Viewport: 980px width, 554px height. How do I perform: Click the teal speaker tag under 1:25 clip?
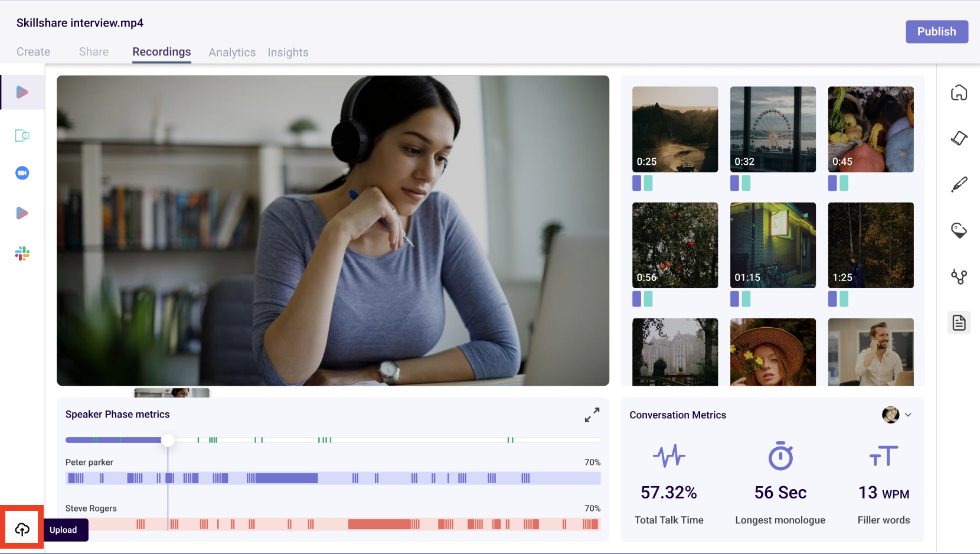(x=844, y=299)
